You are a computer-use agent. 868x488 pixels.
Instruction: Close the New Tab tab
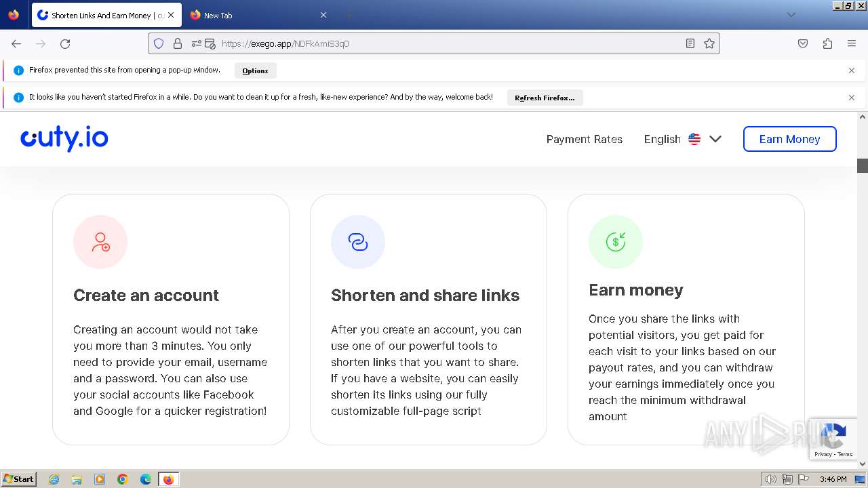tap(323, 15)
